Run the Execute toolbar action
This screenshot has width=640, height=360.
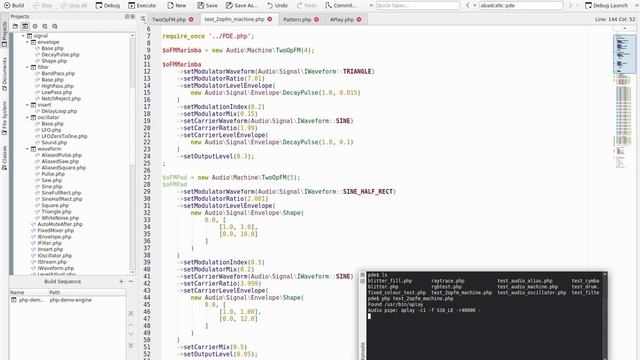142,5
